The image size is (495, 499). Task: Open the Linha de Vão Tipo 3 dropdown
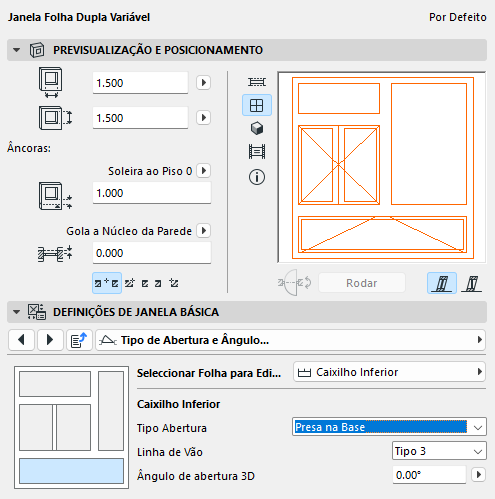[439, 451]
